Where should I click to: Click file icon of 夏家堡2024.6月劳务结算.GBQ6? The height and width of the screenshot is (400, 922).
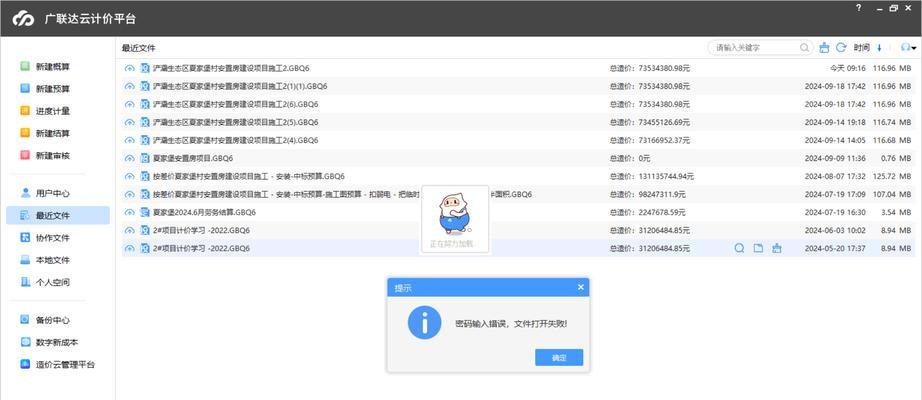coord(145,212)
